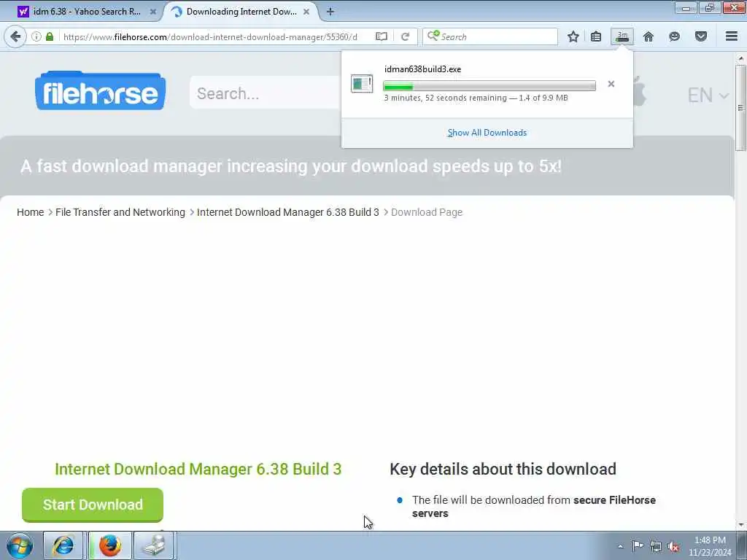Screen dimensions: 747x560
Task: Click the idman638build3.exe file icon
Action: pyautogui.click(x=362, y=84)
